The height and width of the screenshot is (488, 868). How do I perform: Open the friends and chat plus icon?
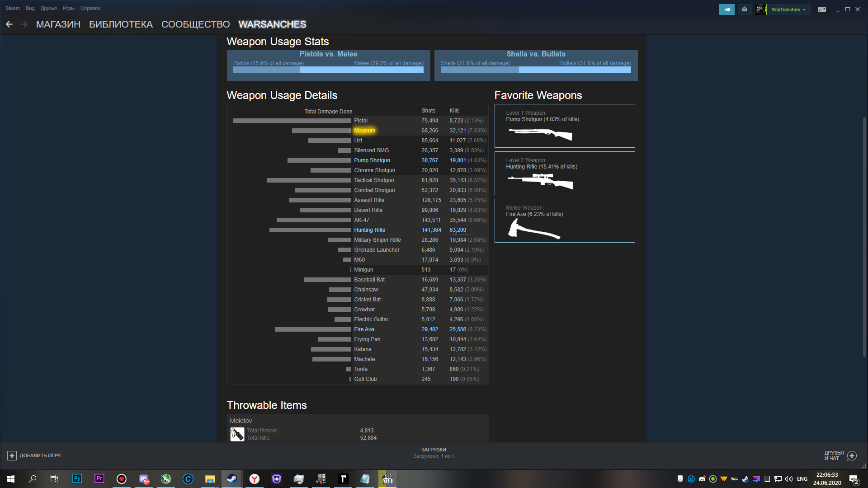pyautogui.click(x=852, y=455)
